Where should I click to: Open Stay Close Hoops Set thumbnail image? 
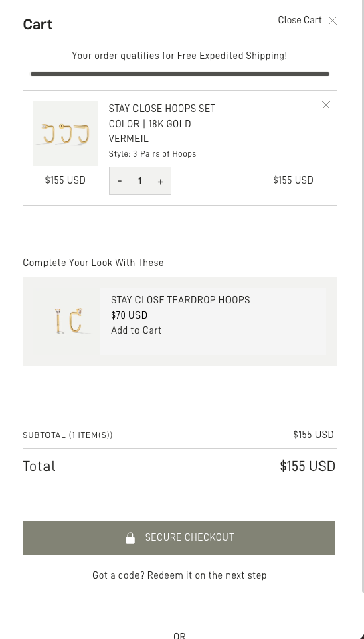click(66, 134)
